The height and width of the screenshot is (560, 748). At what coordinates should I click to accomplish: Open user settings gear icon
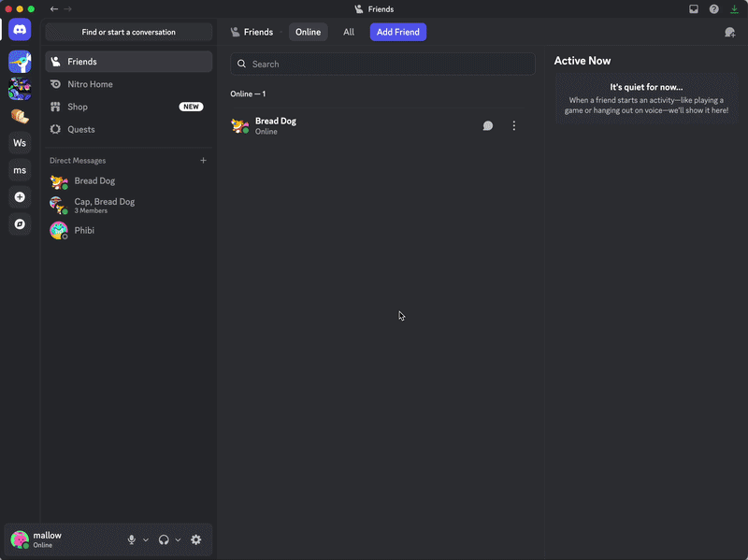coord(196,539)
